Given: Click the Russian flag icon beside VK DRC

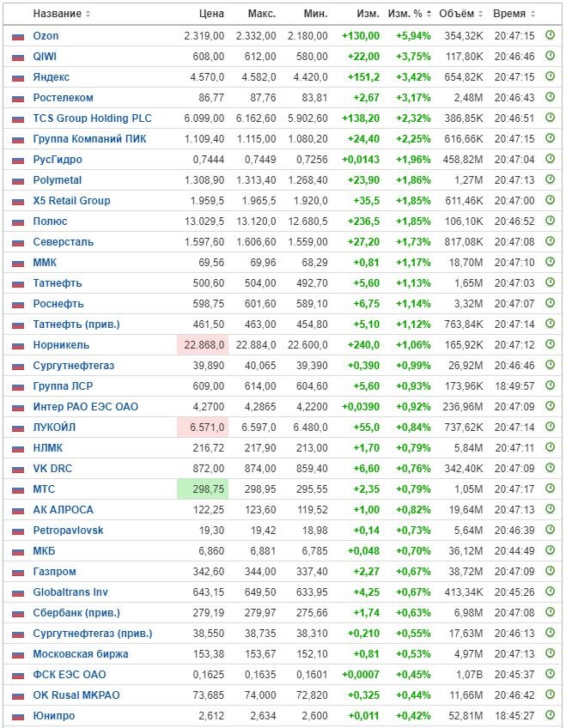Looking at the screenshot, I should (18, 469).
